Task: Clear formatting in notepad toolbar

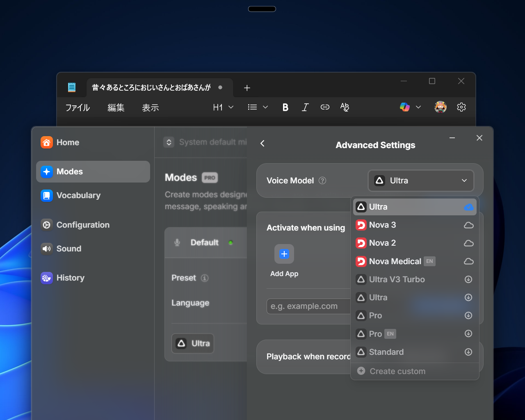Action: tap(345, 107)
